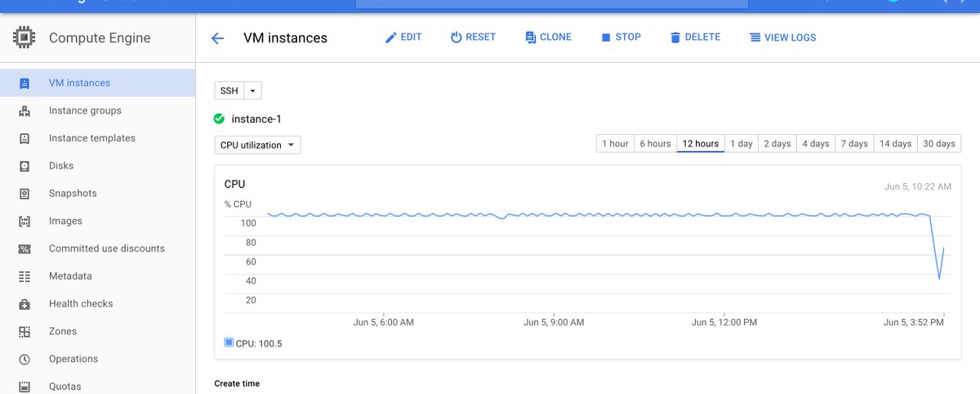Click the Health checks sidebar icon
This screenshot has width=980, height=394.
point(24,304)
